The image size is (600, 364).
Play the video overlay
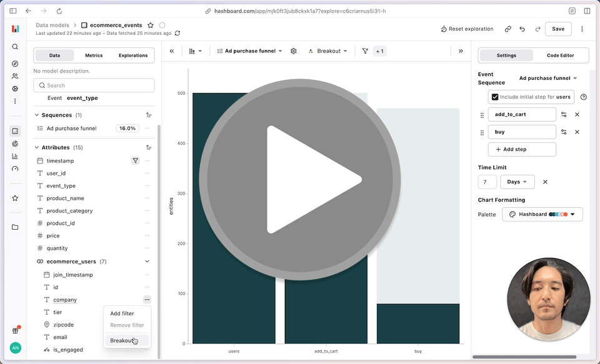pyautogui.click(x=300, y=179)
